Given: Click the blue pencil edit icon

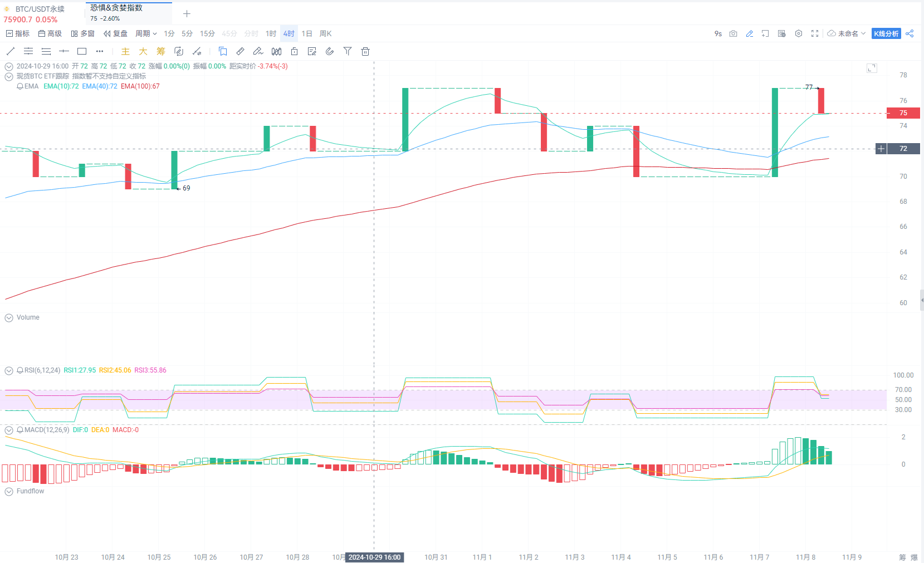Looking at the screenshot, I should (x=750, y=33).
